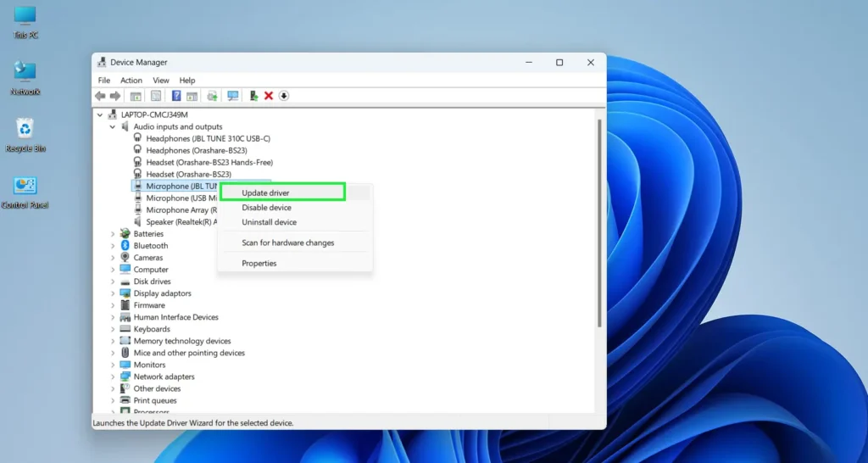868x463 pixels.
Task: Click the 'Human Interface Devices' label
Action: (176, 317)
